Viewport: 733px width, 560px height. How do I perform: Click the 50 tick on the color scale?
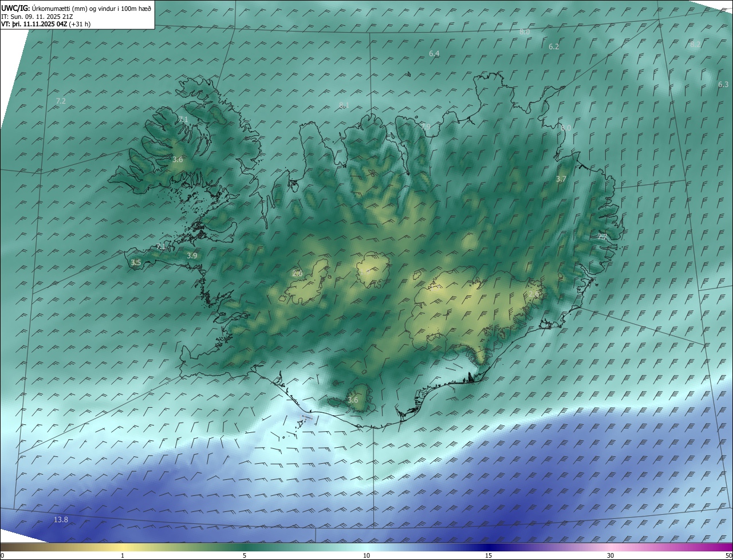point(728,555)
